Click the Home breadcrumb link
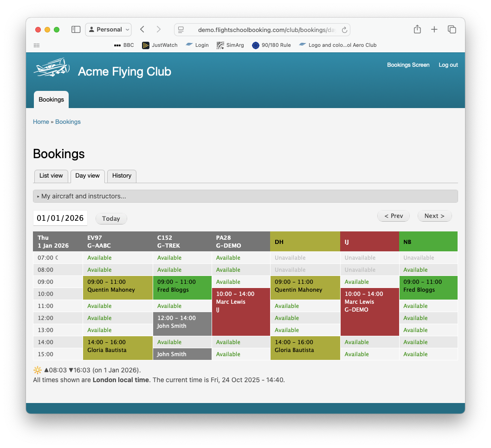The height and width of the screenshot is (448, 491). (41, 122)
